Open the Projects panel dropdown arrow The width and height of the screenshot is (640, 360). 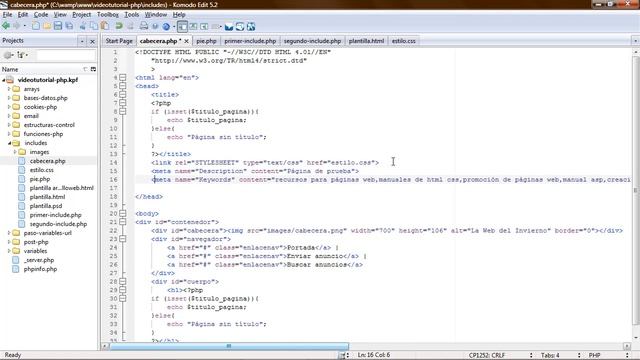click(x=82, y=41)
